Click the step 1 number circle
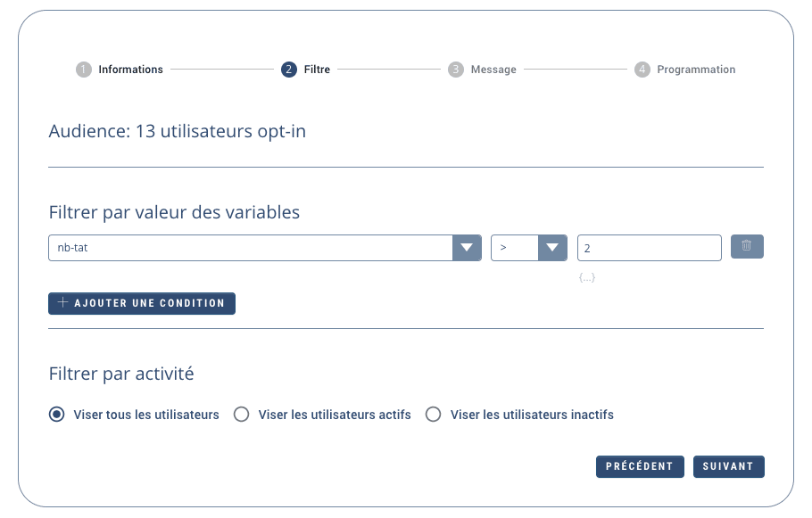812x518 pixels. (x=84, y=70)
